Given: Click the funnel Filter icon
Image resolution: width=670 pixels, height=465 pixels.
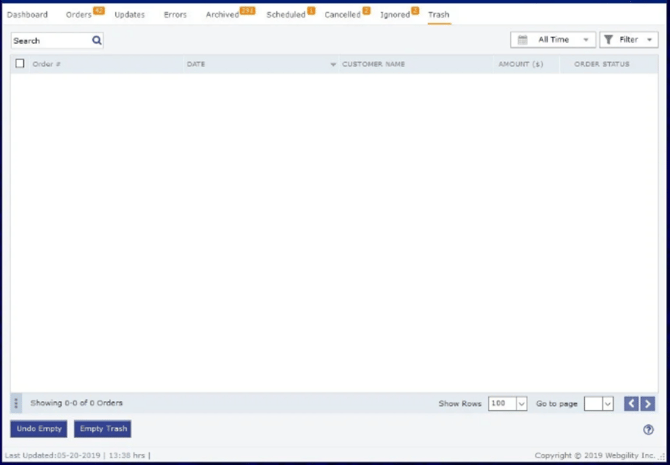Looking at the screenshot, I should pyautogui.click(x=609, y=40).
